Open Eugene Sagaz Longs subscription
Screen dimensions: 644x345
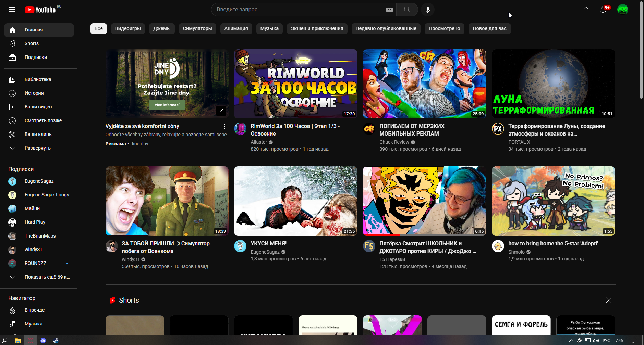coord(39,195)
